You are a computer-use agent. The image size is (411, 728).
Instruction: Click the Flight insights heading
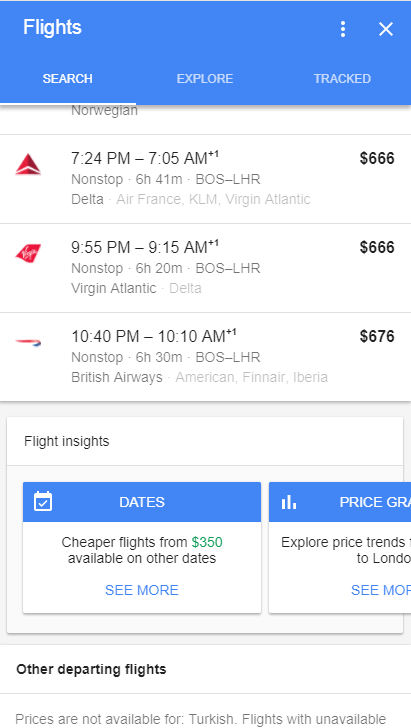66,441
